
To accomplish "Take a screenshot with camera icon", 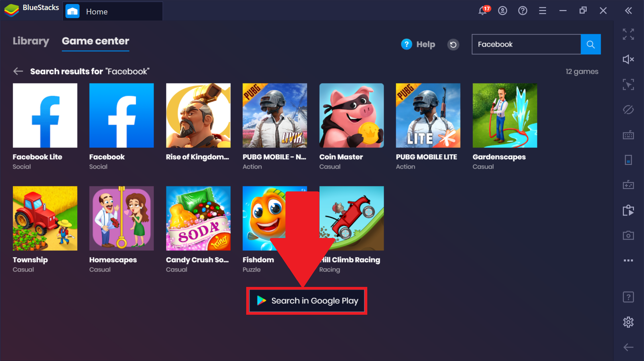I will click(x=628, y=235).
